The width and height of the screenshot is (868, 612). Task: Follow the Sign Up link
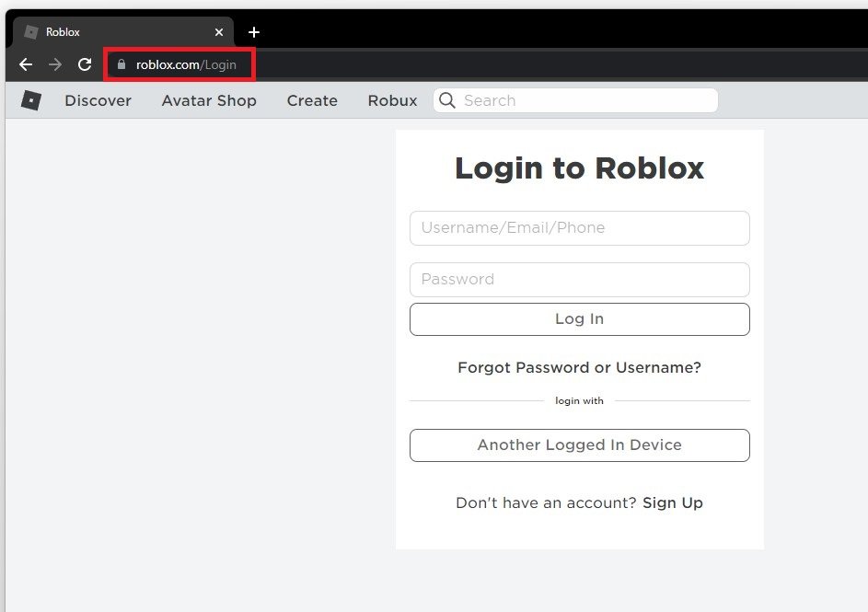point(673,503)
